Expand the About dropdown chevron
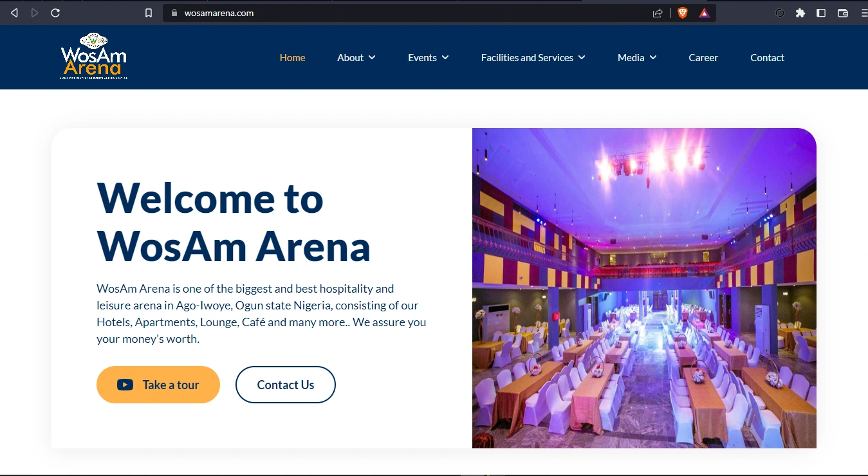The width and height of the screenshot is (868, 476). coord(372,58)
